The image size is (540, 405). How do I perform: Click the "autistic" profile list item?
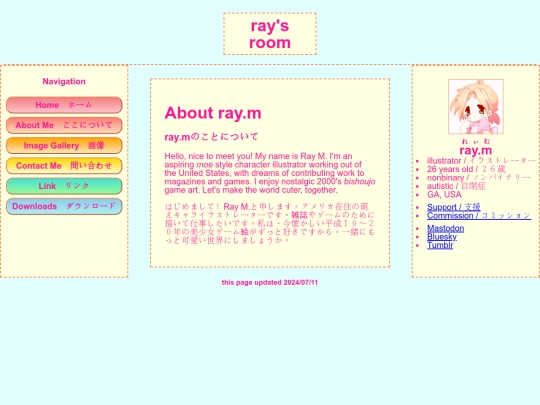(456, 186)
